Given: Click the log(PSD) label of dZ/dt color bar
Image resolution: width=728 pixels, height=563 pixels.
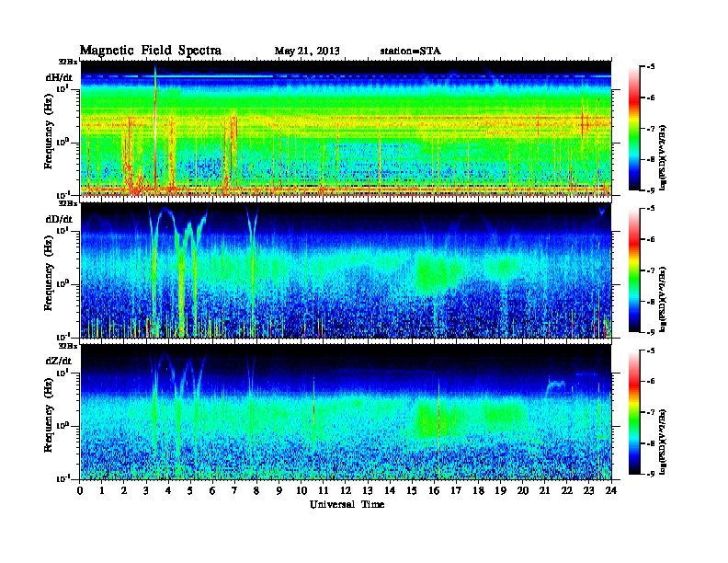Looking at the screenshot, I should point(664,441).
